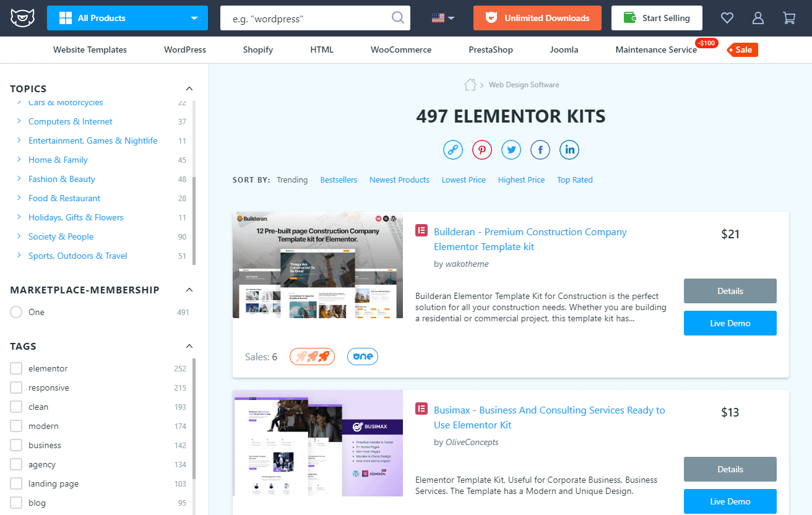
Task: Expand Home & Family topic arrow
Action: (x=19, y=160)
